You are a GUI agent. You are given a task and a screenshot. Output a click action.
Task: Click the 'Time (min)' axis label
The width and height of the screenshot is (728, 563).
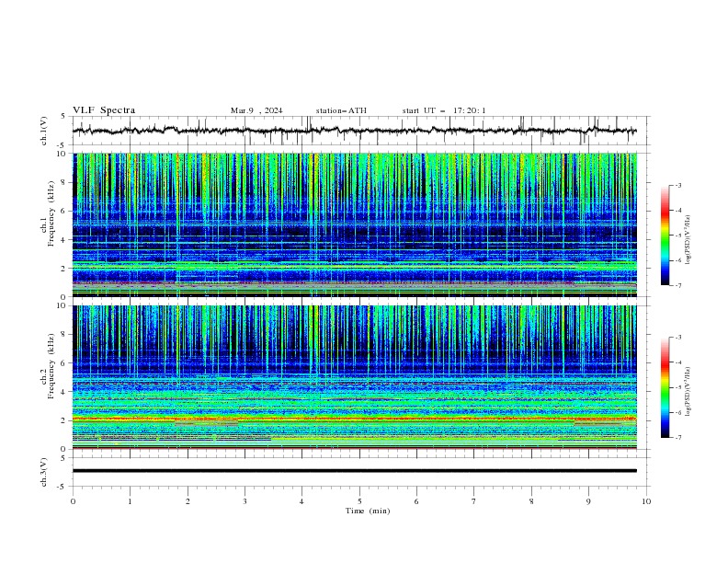[368, 511]
